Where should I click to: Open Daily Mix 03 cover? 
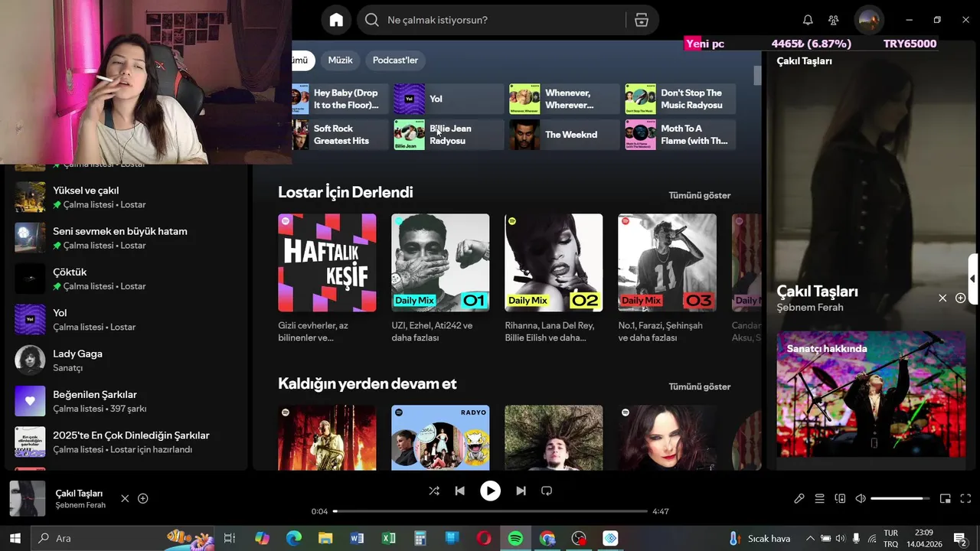(x=667, y=262)
